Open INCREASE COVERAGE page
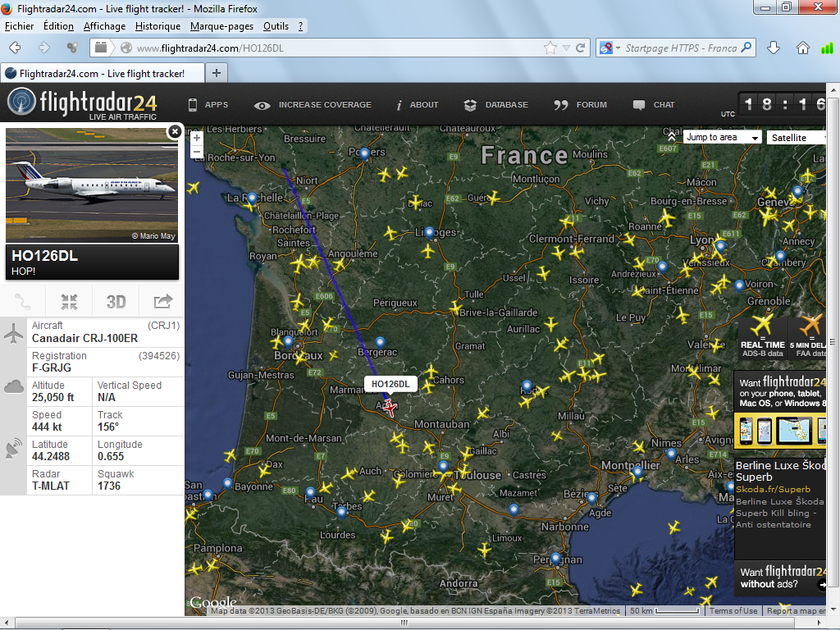 pyautogui.click(x=313, y=105)
